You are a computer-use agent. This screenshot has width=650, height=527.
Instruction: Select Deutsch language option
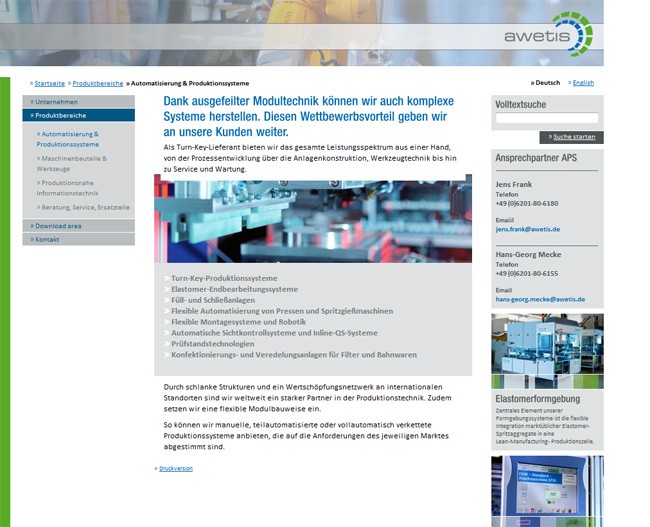point(546,83)
